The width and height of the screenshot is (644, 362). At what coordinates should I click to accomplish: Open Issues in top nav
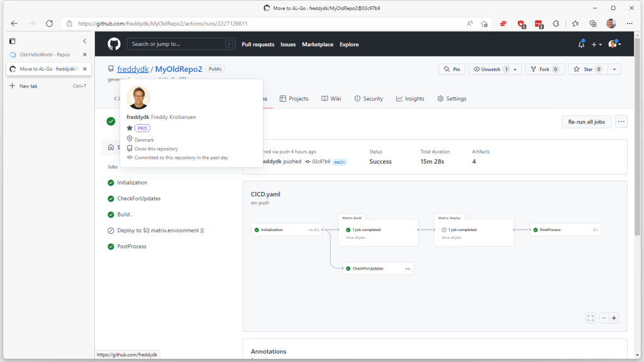(288, 45)
